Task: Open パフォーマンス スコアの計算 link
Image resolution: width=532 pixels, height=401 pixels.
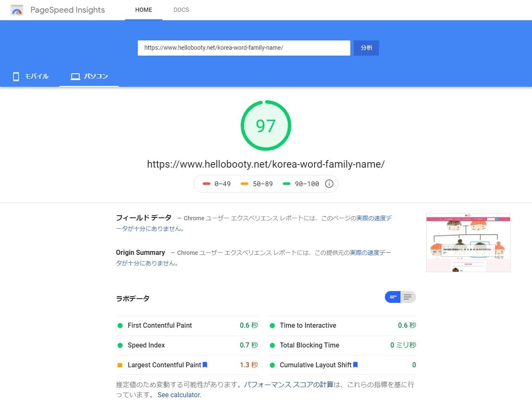Action: [288, 385]
